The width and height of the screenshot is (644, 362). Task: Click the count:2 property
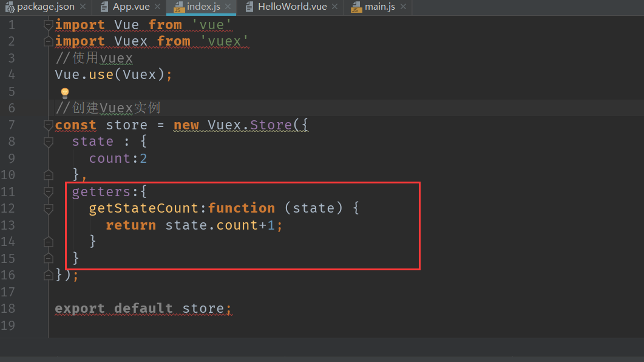pos(118,159)
